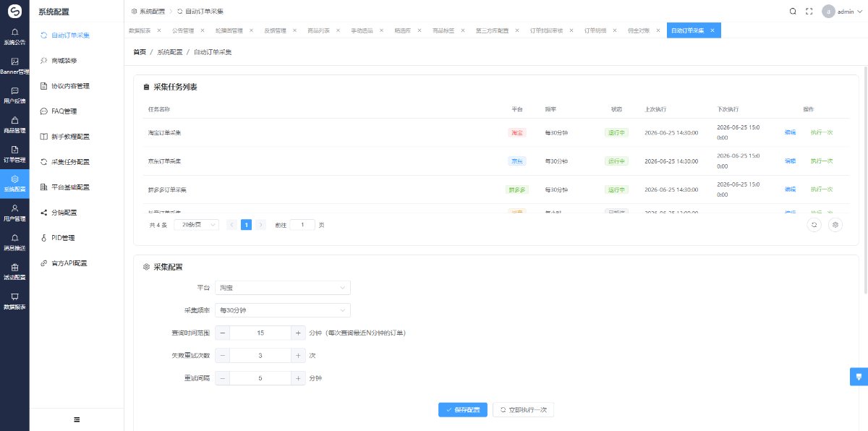
Task: Open 协议内容管理 submenu item
Action: coord(77,85)
